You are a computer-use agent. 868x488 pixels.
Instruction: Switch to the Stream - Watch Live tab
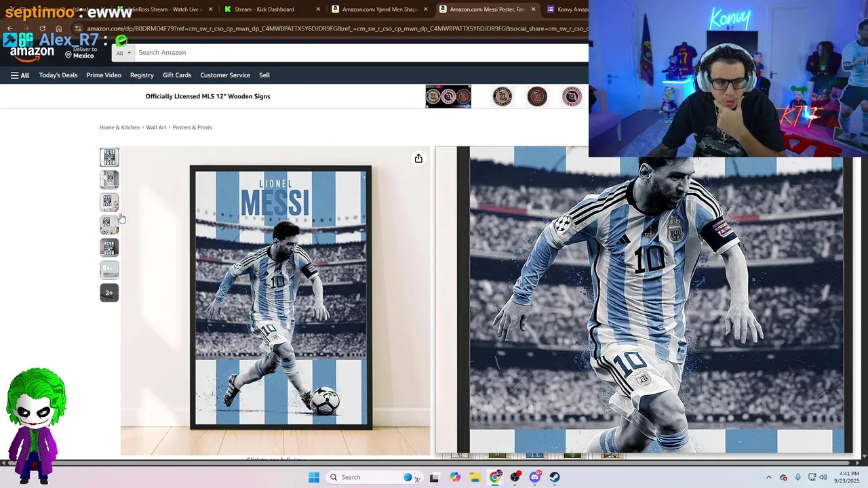click(x=165, y=9)
